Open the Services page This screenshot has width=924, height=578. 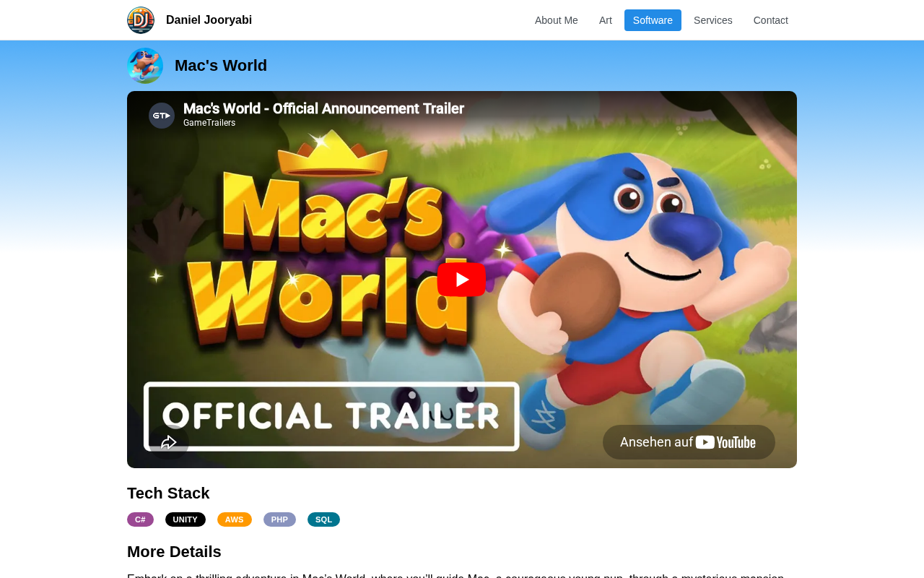tap(713, 20)
